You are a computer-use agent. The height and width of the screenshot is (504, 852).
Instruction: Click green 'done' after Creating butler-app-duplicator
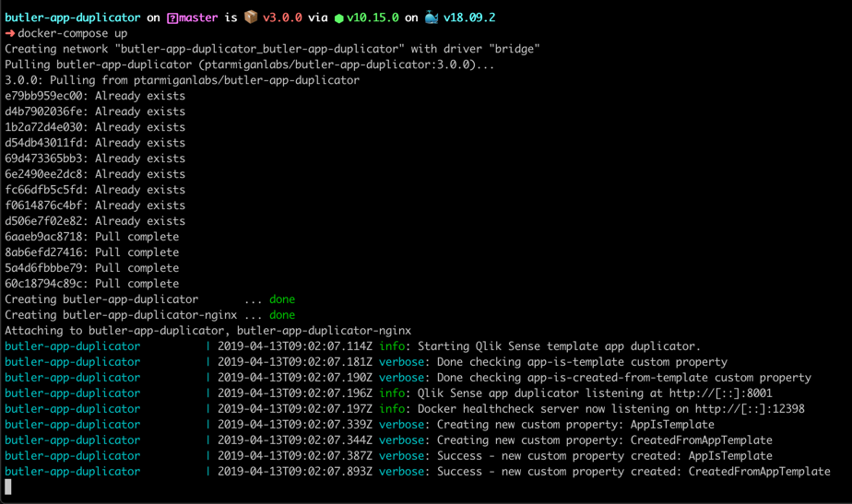(282, 299)
